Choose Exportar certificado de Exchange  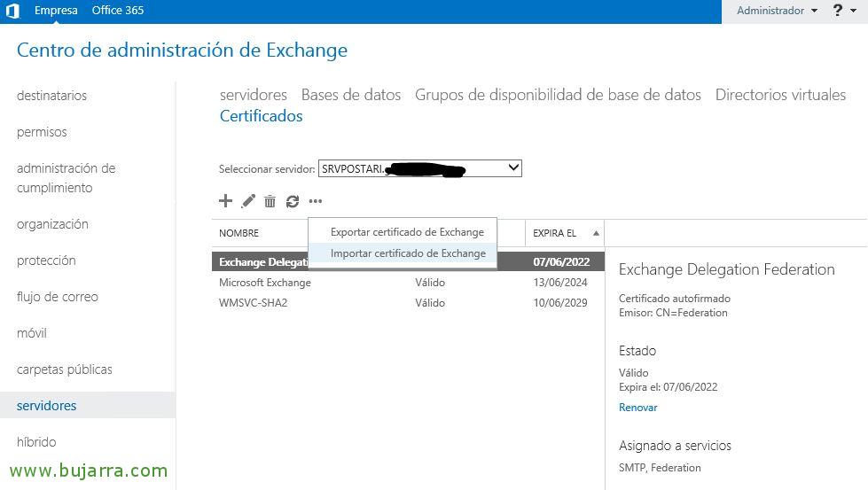(x=407, y=232)
